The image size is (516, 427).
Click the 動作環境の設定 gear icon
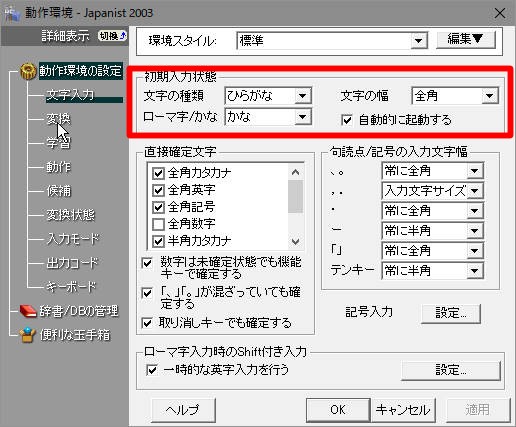(28, 71)
